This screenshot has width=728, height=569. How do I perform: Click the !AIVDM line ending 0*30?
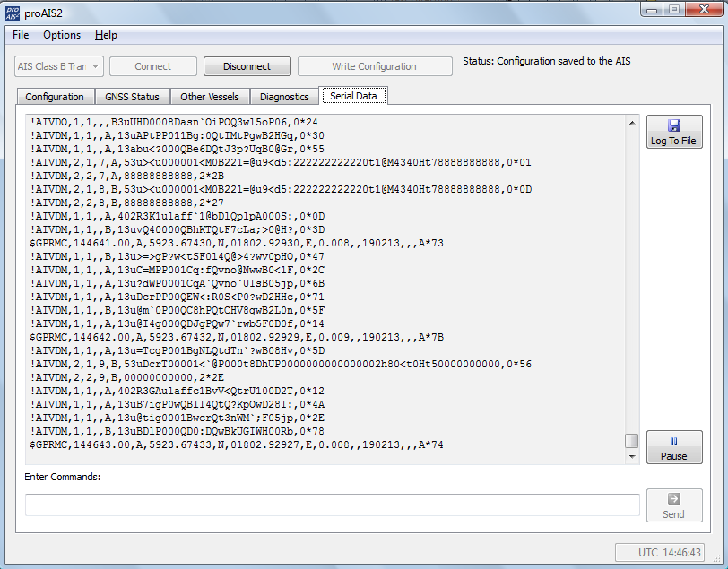(x=178, y=135)
